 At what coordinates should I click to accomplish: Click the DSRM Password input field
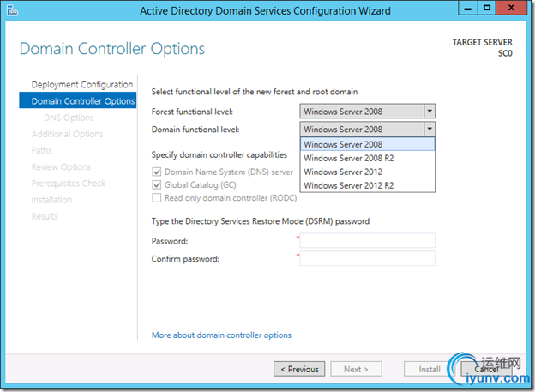coord(368,240)
